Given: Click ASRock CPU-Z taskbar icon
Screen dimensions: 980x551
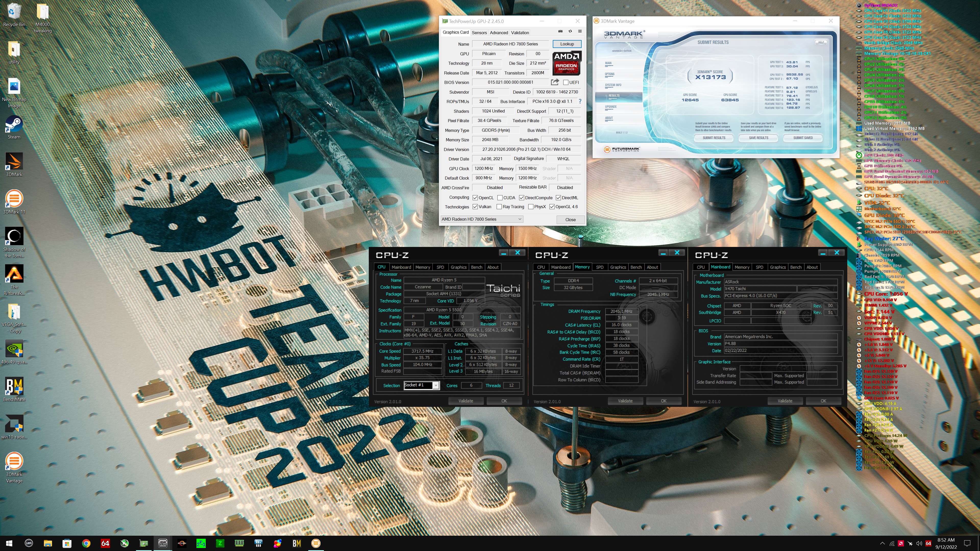Looking at the screenshot, I should pos(163,543).
